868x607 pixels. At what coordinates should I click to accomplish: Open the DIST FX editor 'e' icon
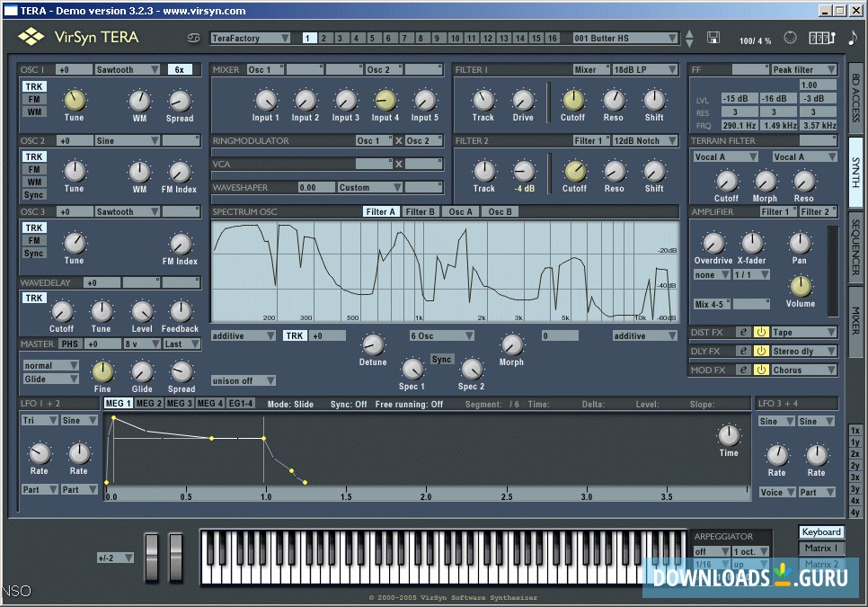click(743, 333)
